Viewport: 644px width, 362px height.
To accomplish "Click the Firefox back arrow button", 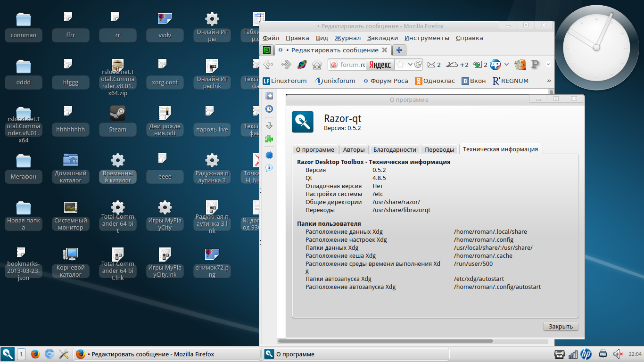I will coord(268,65).
